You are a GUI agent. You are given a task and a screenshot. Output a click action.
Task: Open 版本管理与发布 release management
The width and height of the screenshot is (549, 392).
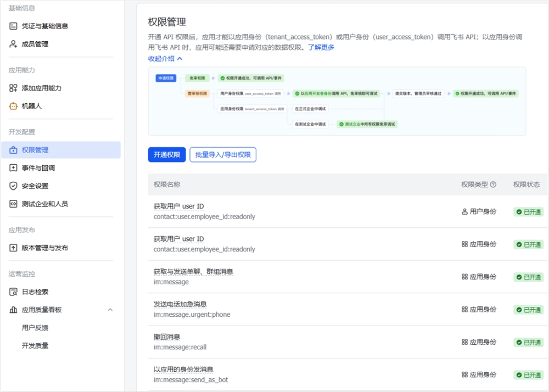(44, 248)
